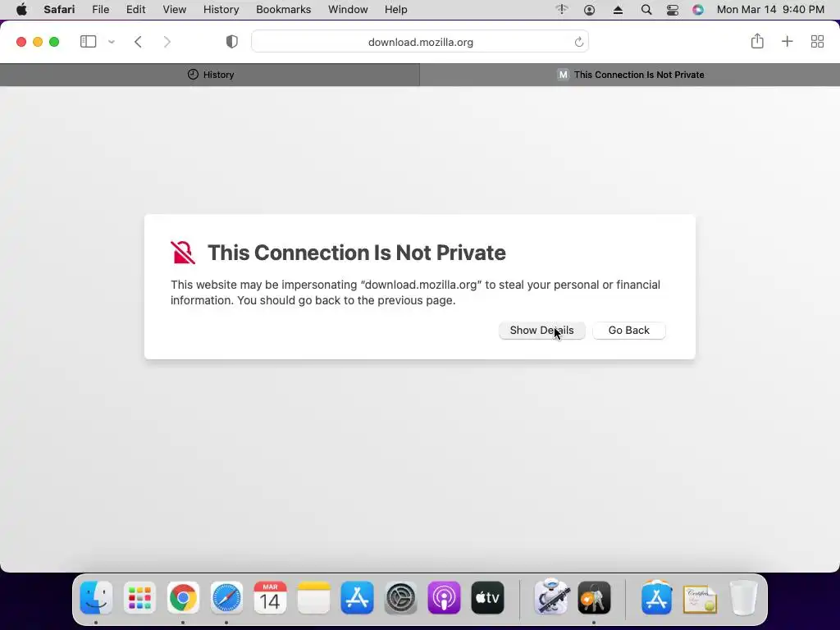Open the privacy report shield icon
The height and width of the screenshot is (630, 840).
[x=232, y=42]
